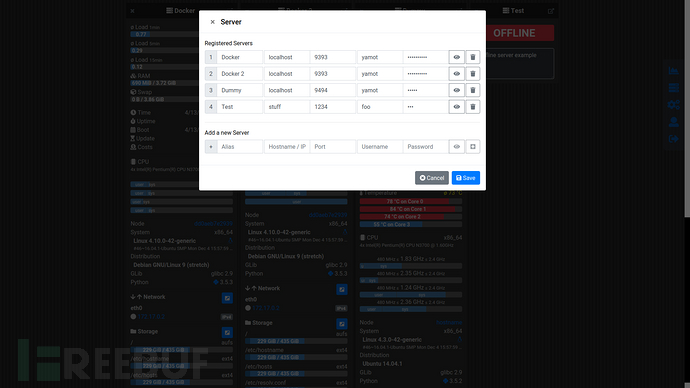
Task: Cancel the Server dialog
Action: 432,178
